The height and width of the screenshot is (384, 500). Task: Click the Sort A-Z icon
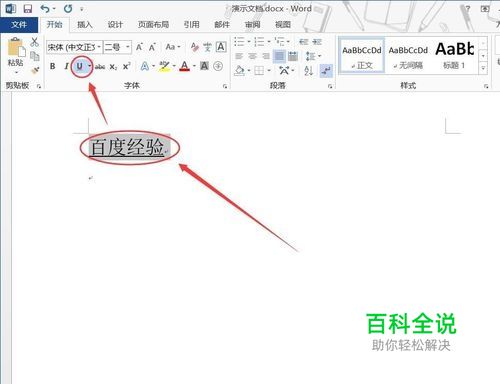(x=308, y=70)
